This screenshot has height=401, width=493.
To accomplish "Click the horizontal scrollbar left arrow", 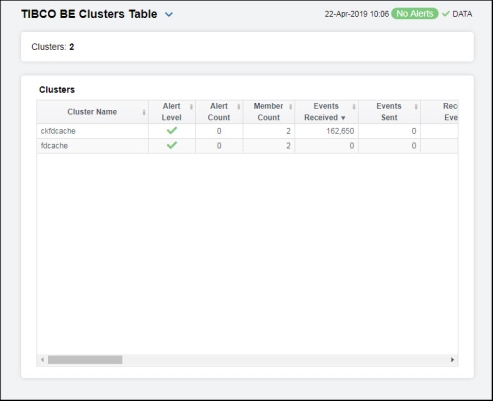I will (42, 360).
